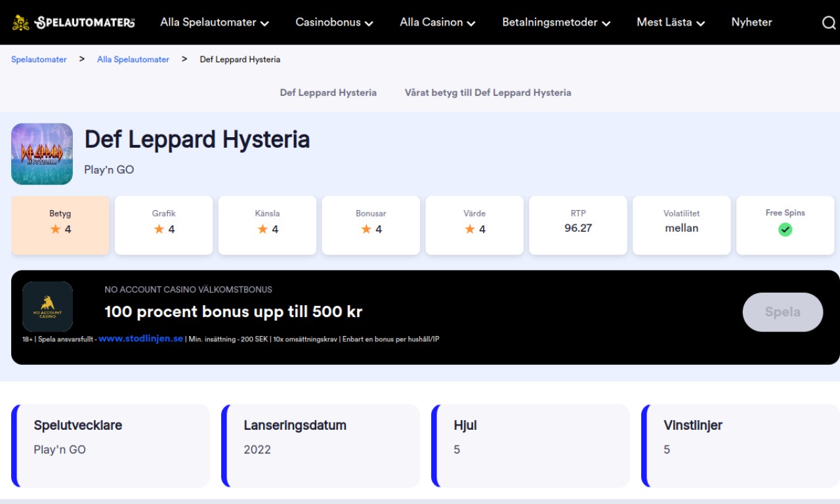Click the Känsla star icon

tap(262, 229)
